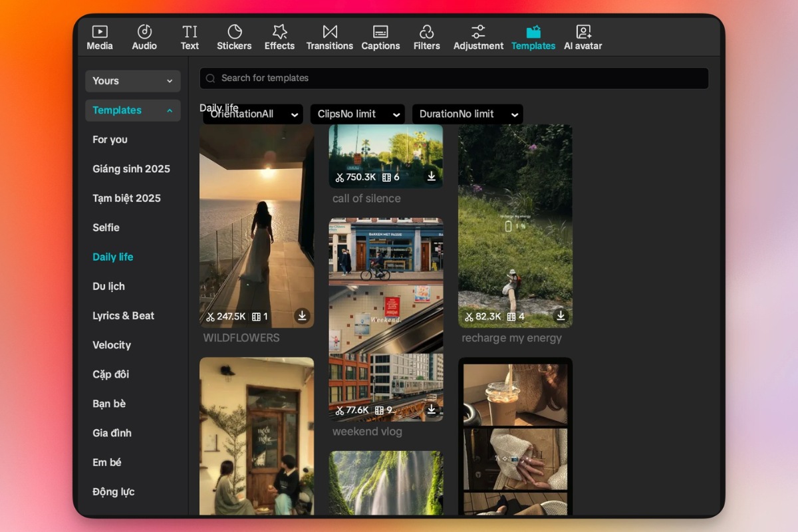Open the Clips limit filter
The height and width of the screenshot is (532, 798).
[357, 114]
